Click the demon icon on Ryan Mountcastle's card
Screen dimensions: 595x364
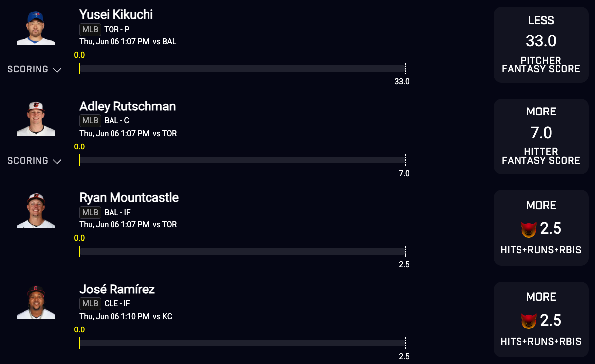(x=528, y=229)
